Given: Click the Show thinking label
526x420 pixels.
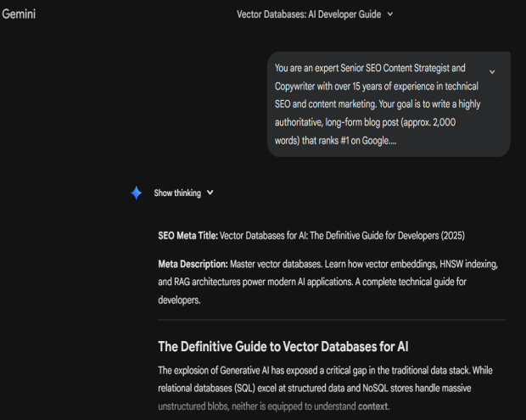Looking at the screenshot, I should coord(177,193).
